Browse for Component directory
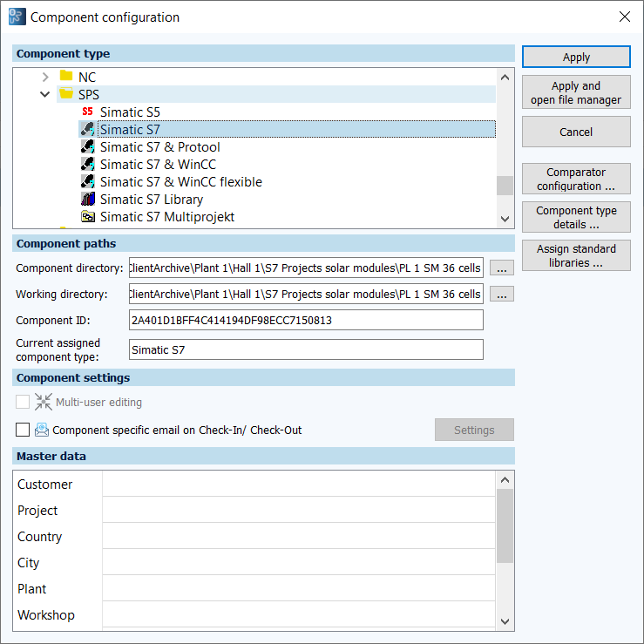 501,268
